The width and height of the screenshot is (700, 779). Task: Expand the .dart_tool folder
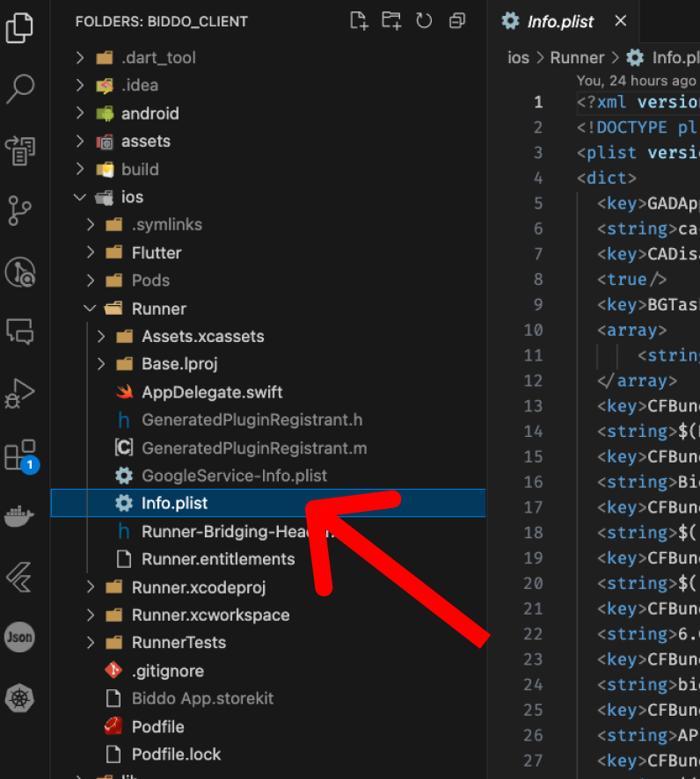80,58
